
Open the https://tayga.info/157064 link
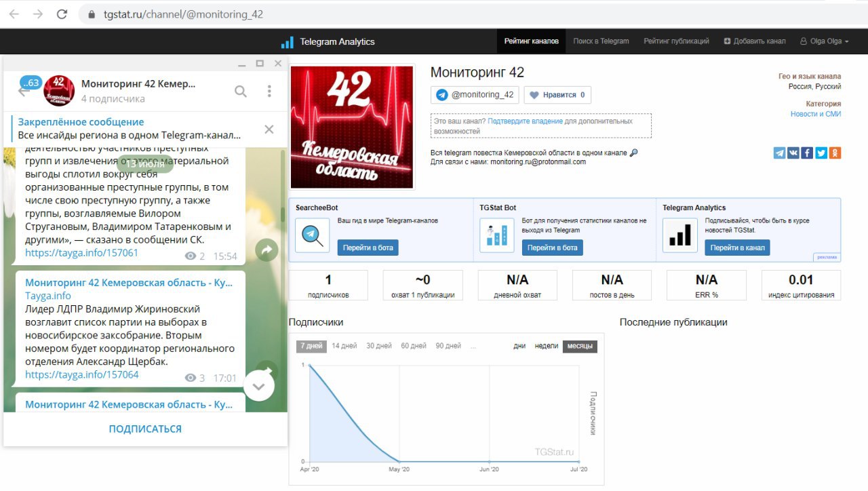click(x=82, y=374)
